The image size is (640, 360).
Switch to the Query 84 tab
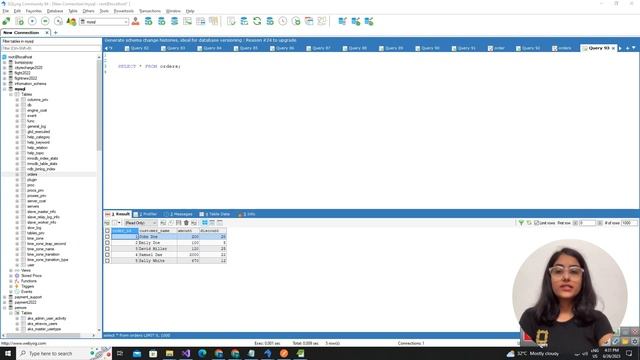209,48
